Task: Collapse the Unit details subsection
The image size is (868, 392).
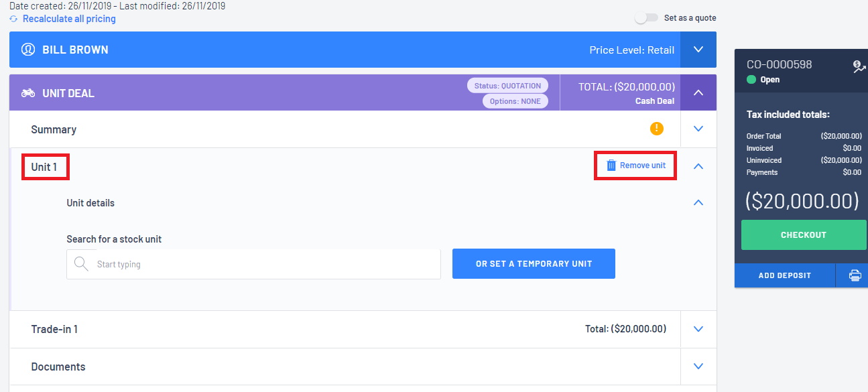Action: [698, 202]
